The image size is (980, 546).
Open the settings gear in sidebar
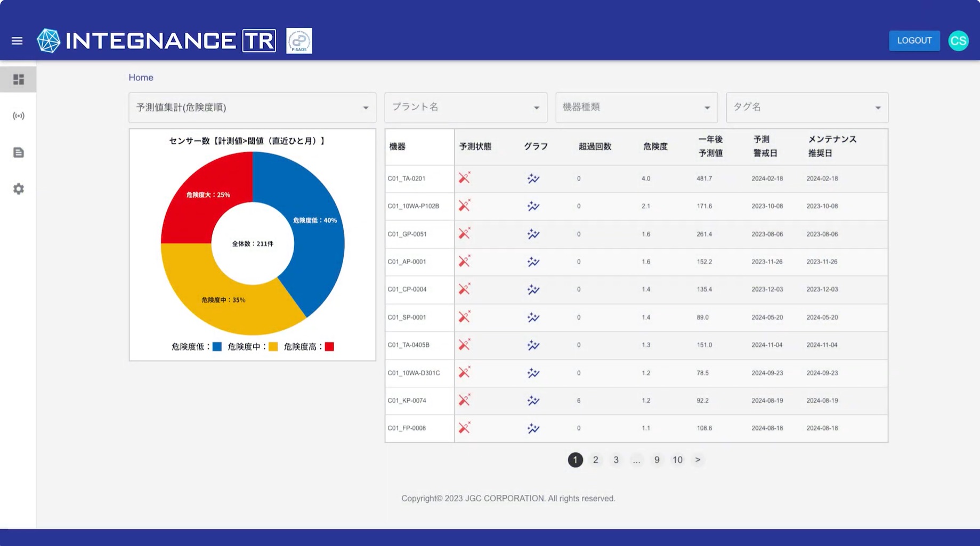(19, 189)
